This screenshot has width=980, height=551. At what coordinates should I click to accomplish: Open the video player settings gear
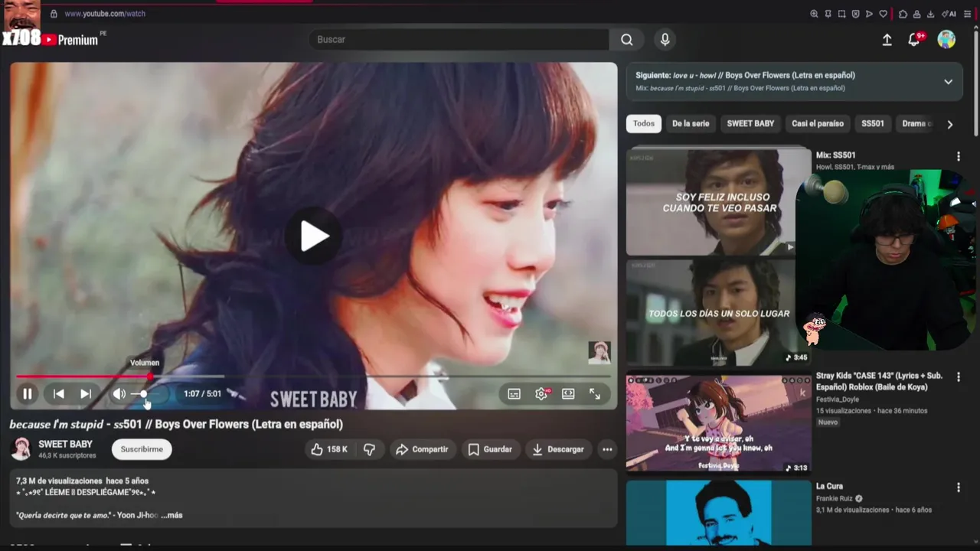pos(541,394)
